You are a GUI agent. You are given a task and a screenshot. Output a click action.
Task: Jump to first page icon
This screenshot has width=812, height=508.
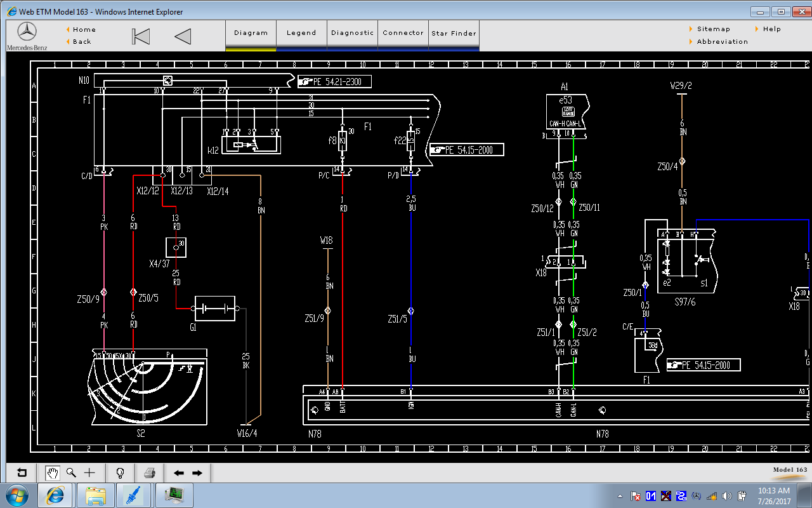point(141,36)
